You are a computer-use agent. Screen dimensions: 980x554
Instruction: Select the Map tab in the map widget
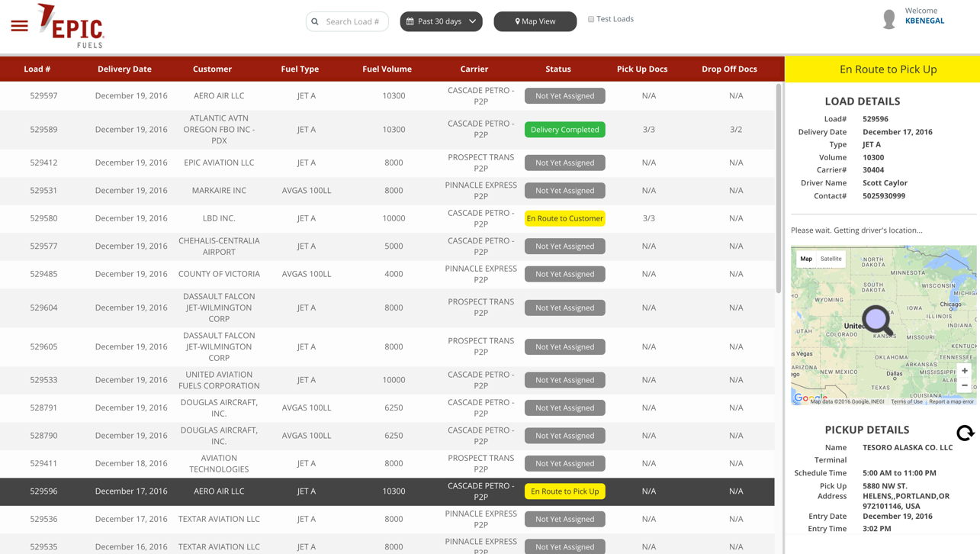(806, 259)
